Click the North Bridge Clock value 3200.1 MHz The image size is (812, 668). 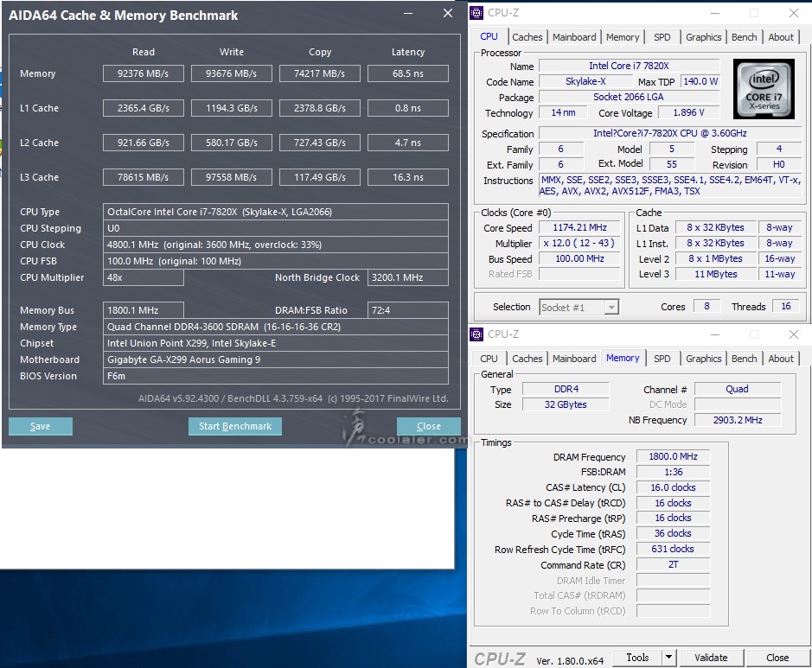tap(408, 277)
